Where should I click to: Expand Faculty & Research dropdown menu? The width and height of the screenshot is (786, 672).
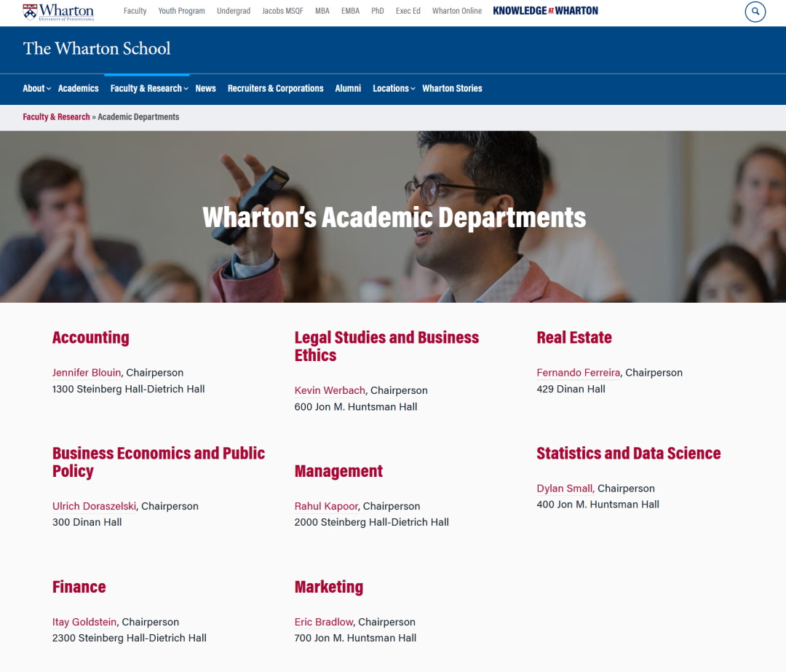click(149, 89)
